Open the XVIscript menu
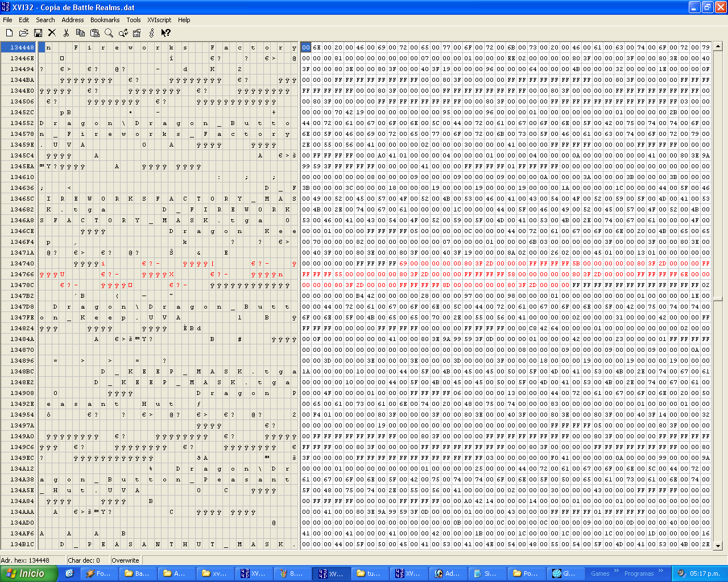The image size is (728, 582). [x=159, y=20]
